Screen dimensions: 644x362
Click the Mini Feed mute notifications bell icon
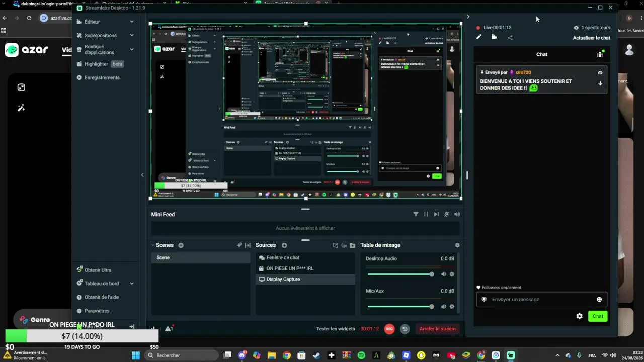pos(447,214)
